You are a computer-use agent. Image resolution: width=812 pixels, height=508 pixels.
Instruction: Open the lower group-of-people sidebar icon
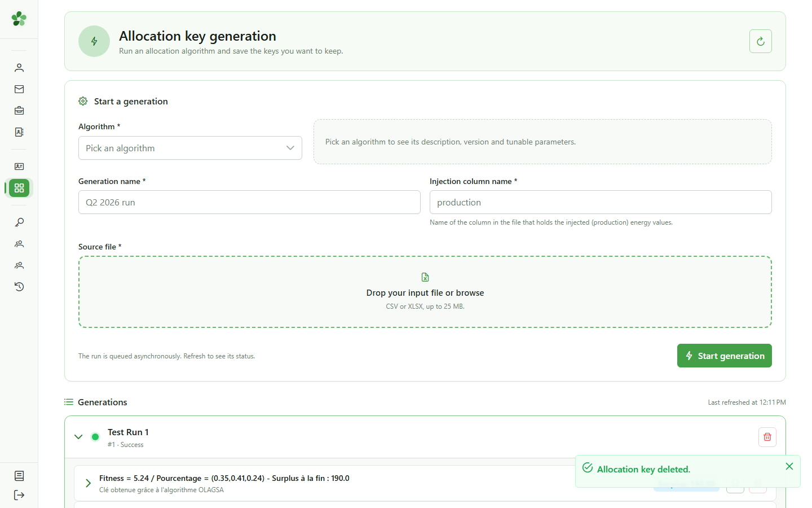tap(19, 265)
